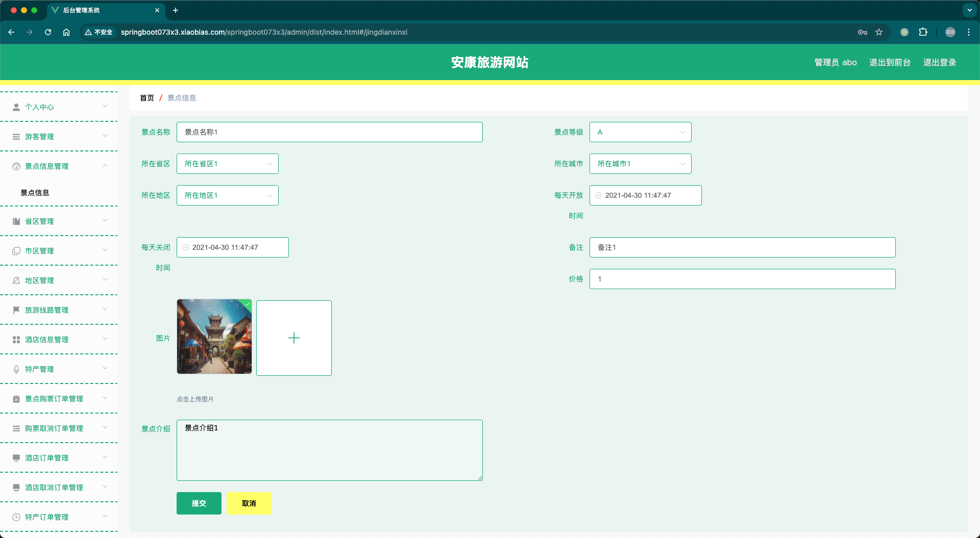
Task: Bookmark page with the star icon
Action: click(x=879, y=32)
